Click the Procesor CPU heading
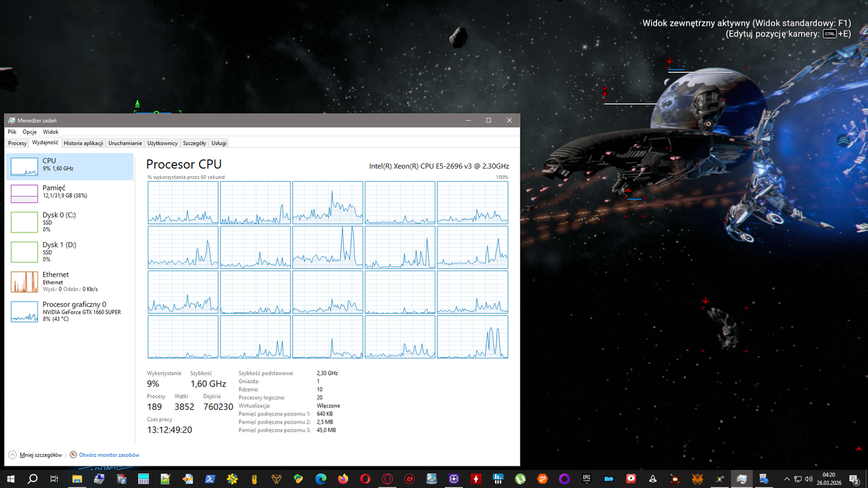This screenshot has height=488, width=868. tap(184, 164)
